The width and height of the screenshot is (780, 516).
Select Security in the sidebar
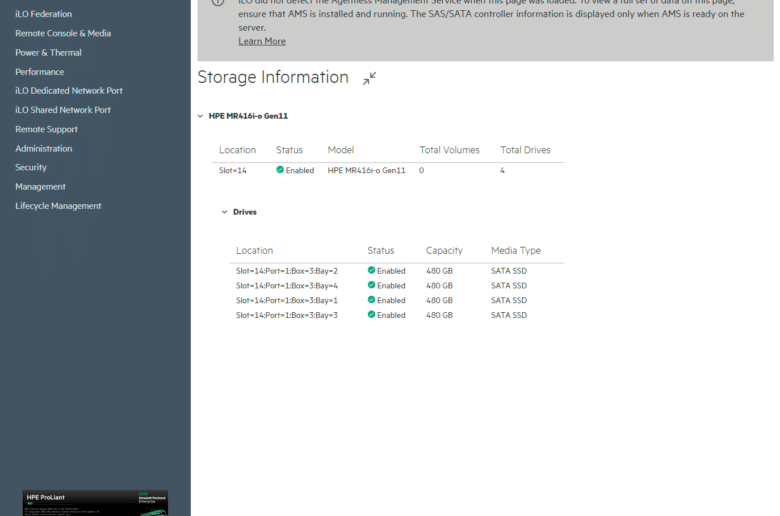click(31, 167)
